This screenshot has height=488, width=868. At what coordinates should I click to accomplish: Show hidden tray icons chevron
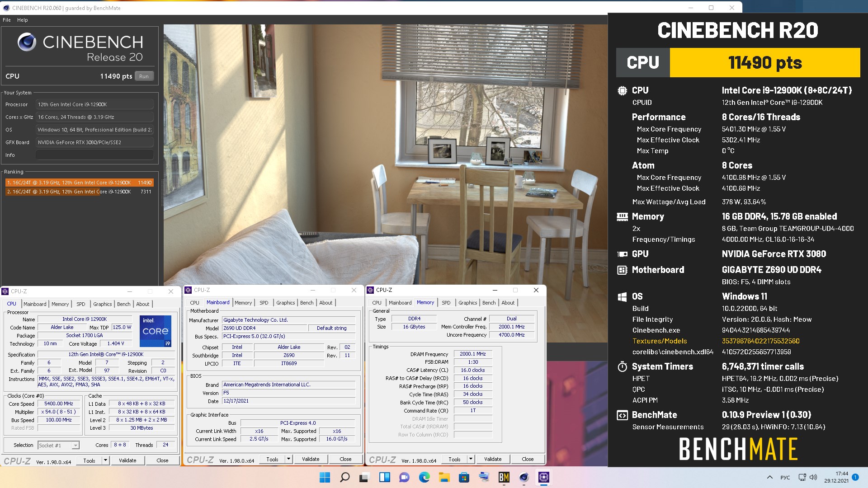click(769, 477)
